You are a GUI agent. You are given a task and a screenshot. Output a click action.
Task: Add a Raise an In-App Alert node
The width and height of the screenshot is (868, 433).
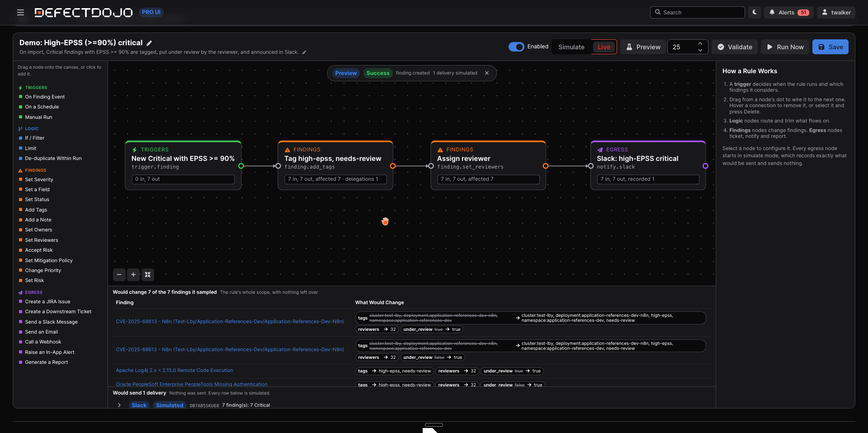[50, 352]
